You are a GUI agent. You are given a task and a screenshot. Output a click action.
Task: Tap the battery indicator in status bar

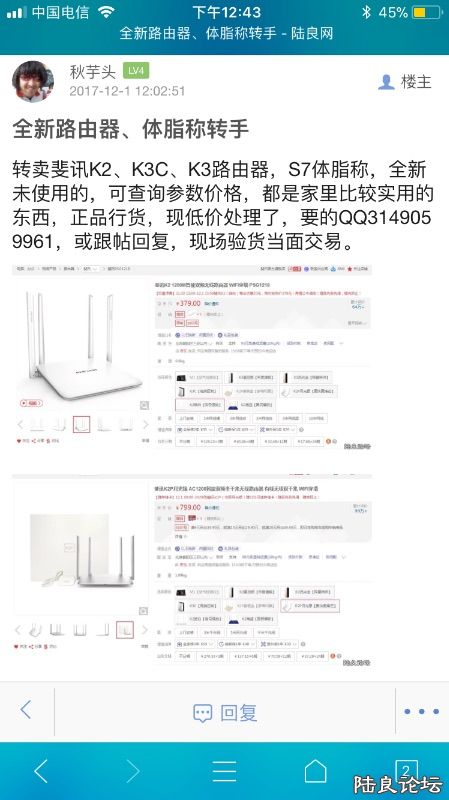click(x=427, y=12)
